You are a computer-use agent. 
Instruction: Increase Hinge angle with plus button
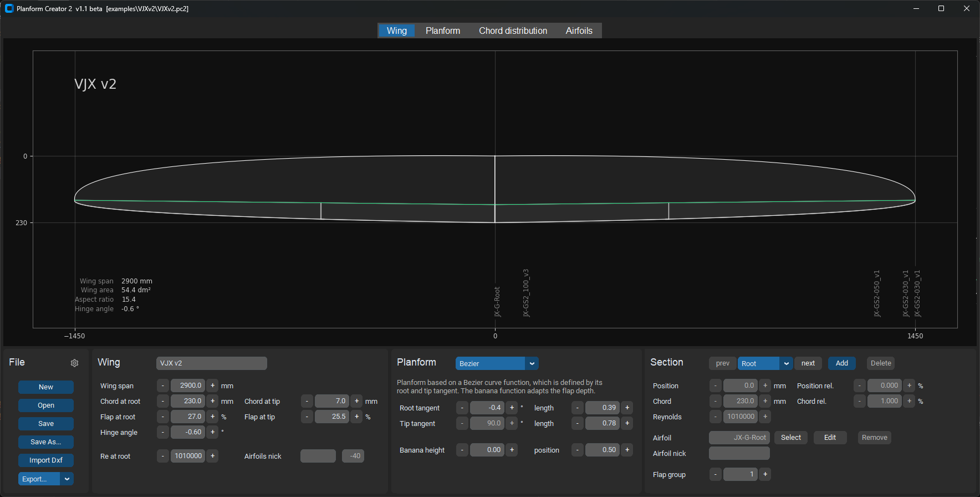213,432
